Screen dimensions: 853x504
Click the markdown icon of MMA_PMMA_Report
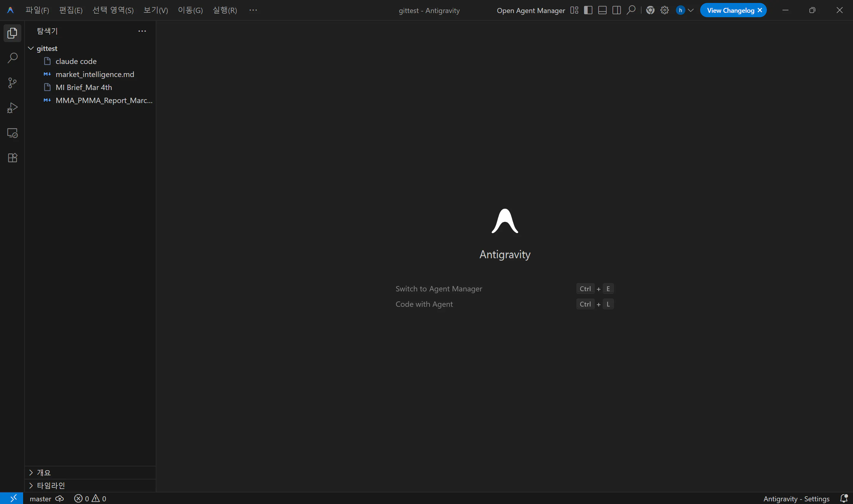click(47, 100)
